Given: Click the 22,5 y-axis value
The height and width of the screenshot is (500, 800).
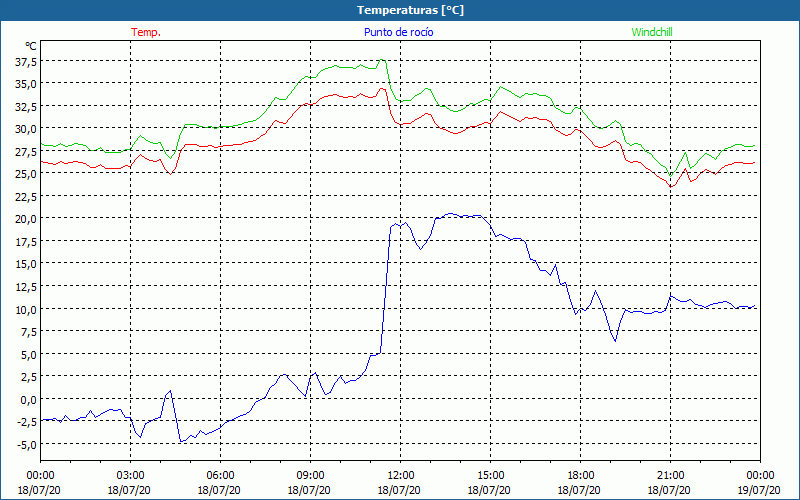Looking at the screenshot, I should (x=26, y=197).
